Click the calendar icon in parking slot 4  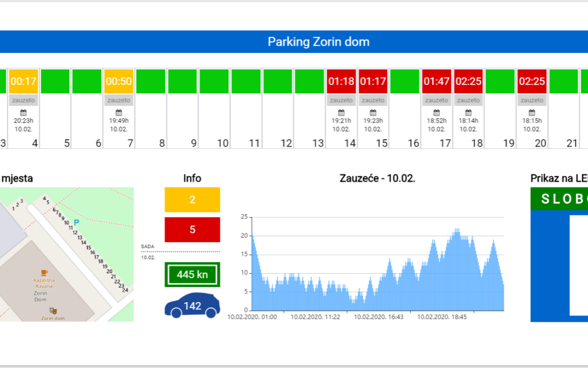tap(23, 112)
